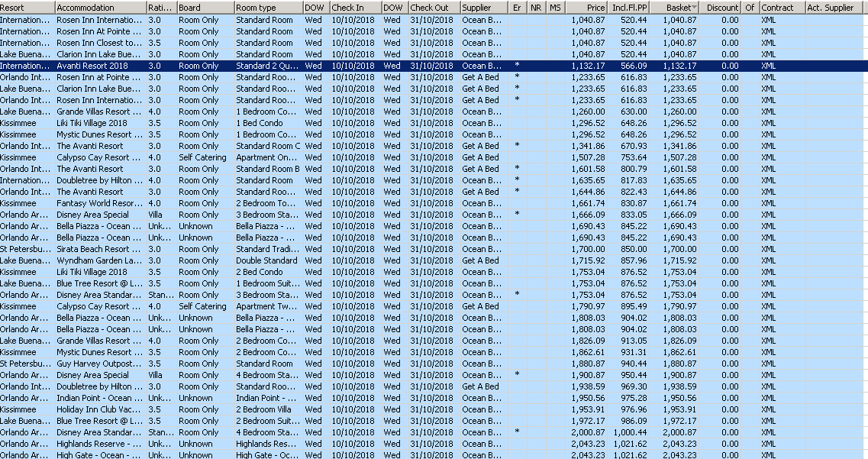Click the Guy Harvey Outpost accommodation cell
Viewport: 868px width, 459px height.
point(99,364)
